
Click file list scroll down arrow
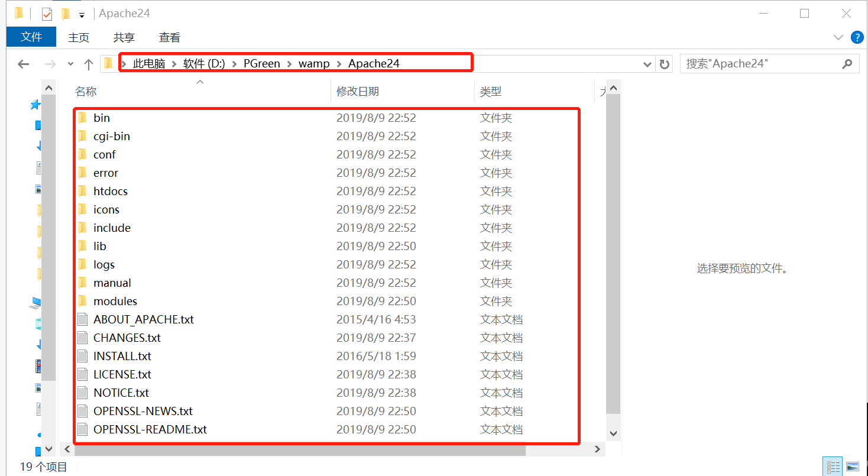pos(613,435)
